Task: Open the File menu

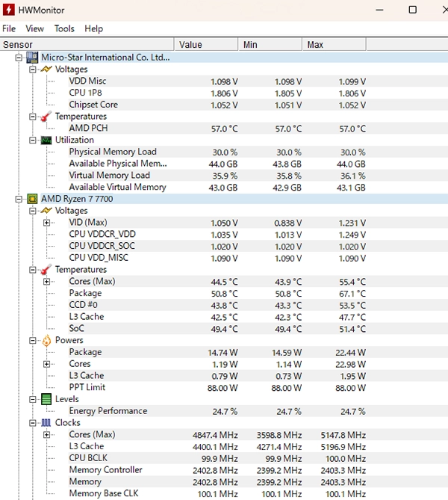Action: coord(9,28)
